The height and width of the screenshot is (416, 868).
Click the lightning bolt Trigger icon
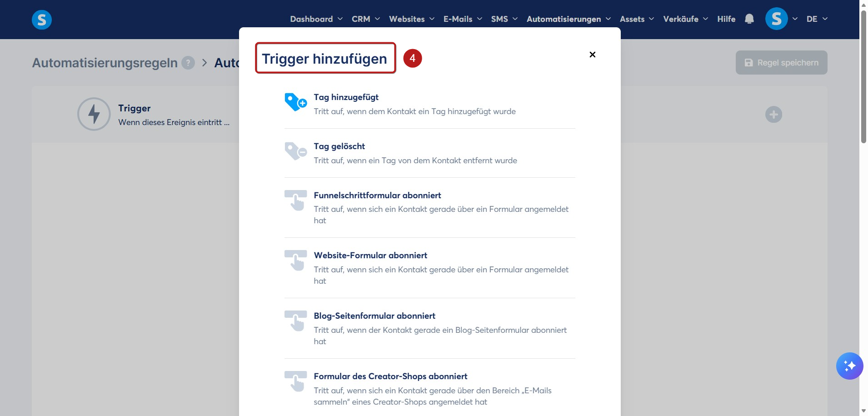tap(94, 114)
